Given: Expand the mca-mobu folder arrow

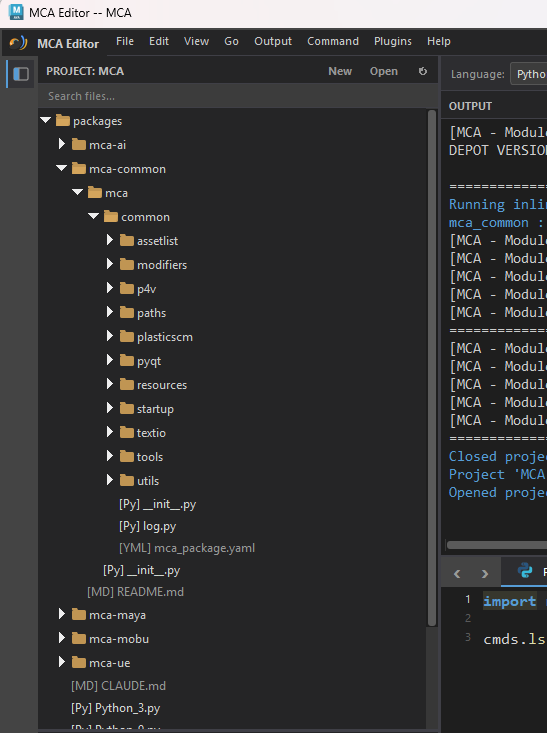Looking at the screenshot, I should (62, 638).
